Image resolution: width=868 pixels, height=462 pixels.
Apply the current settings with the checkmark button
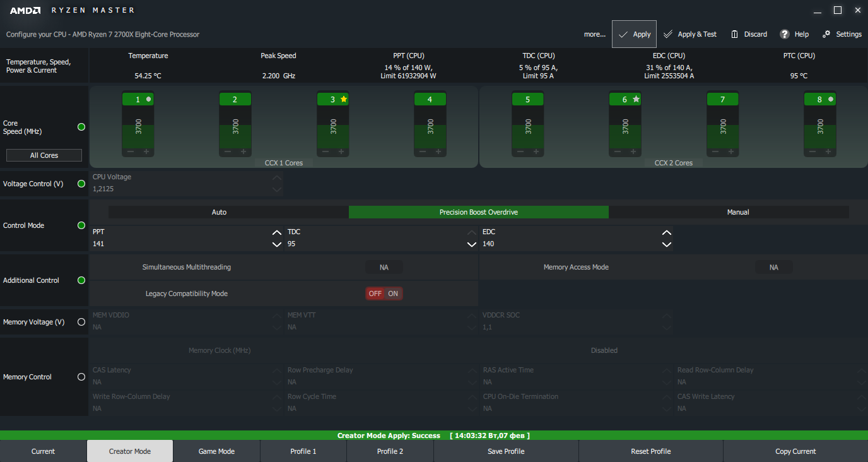click(634, 34)
